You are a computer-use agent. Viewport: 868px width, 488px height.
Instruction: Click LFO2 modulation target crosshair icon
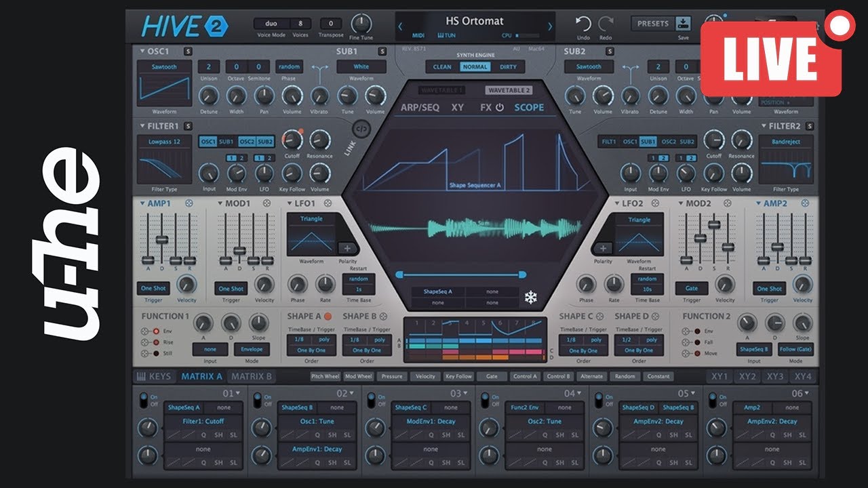(655, 203)
